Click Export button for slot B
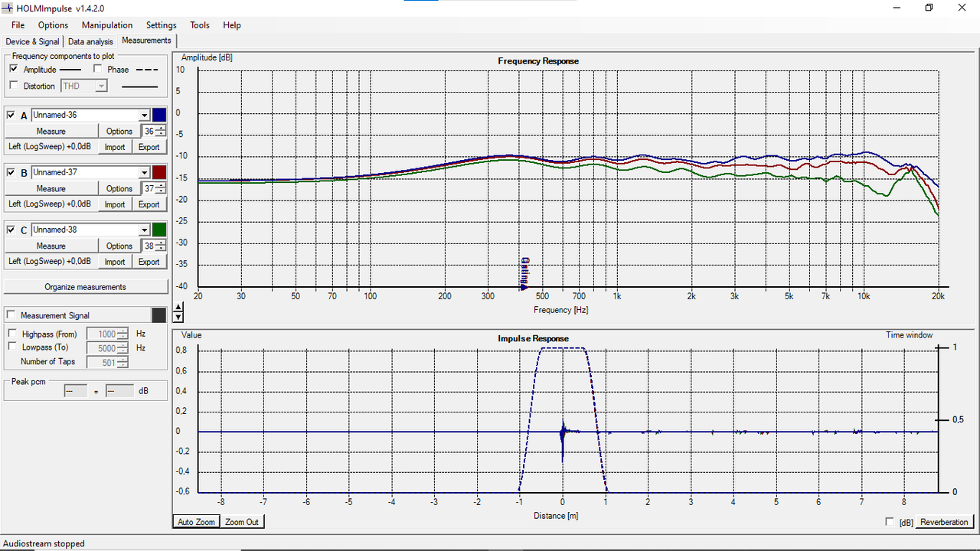Screen dimensions: 980x551 [x=149, y=204]
